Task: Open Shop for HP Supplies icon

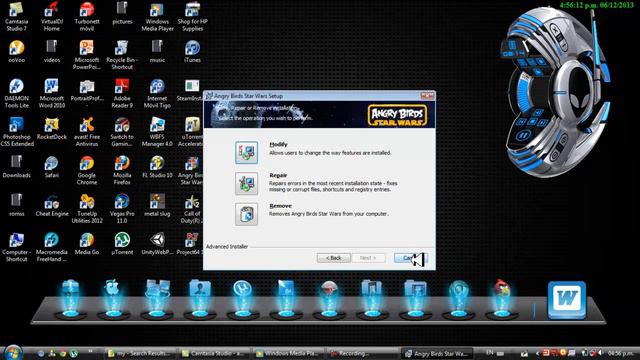Action: click(x=192, y=16)
